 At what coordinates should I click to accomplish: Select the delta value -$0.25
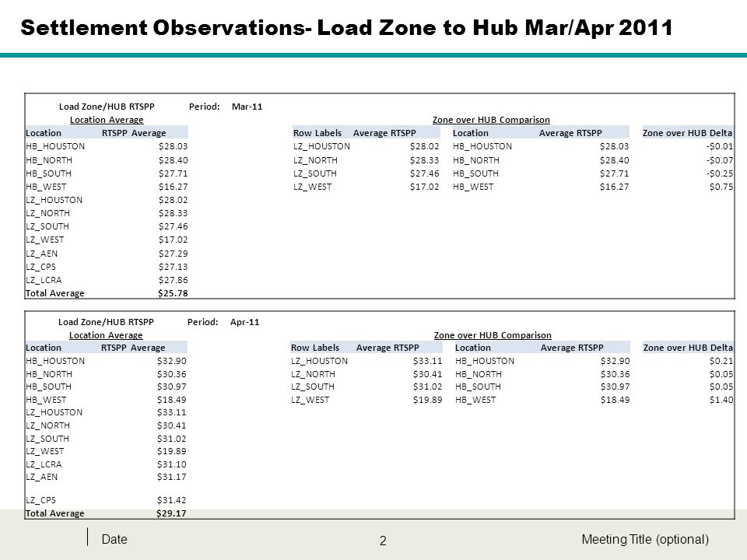[x=720, y=173]
